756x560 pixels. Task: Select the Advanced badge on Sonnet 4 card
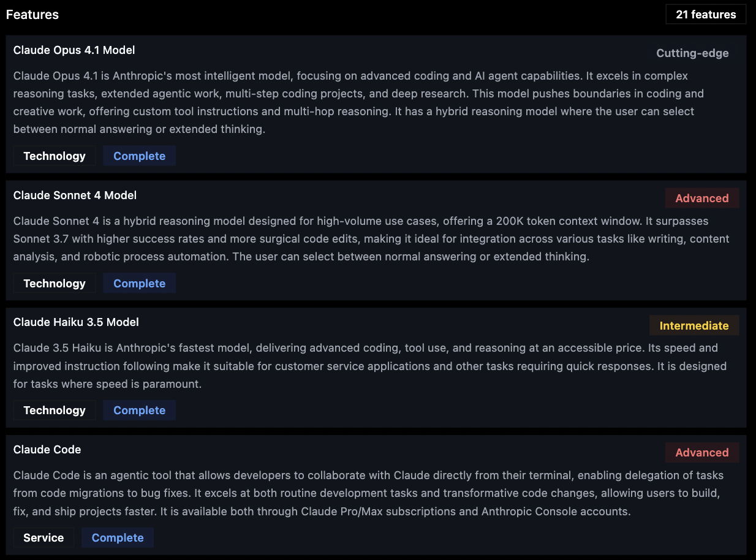(701, 199)
